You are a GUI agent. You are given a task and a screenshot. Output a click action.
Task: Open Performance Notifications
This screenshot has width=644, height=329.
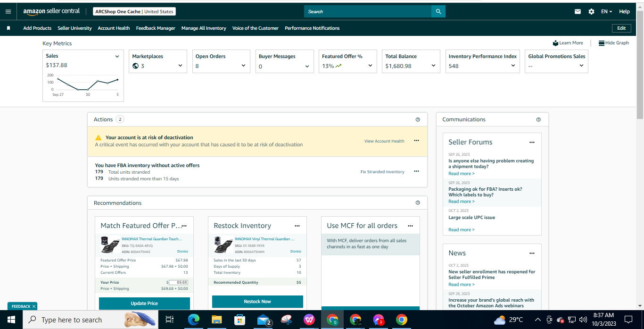tap(312, 28)
